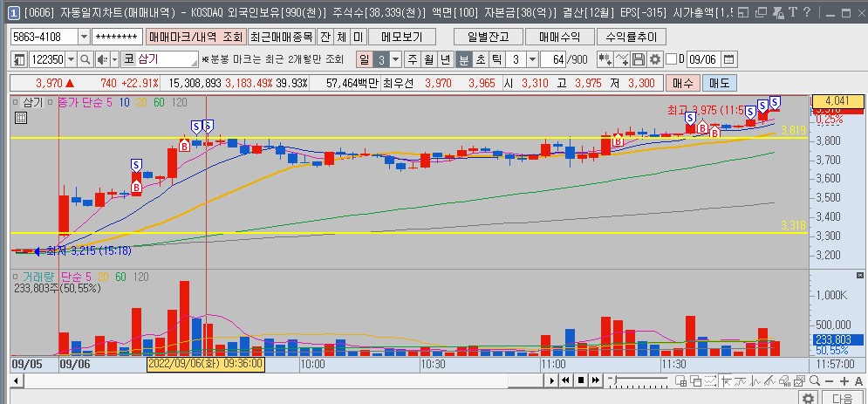The height and width of the screenshot is (404, 868).
Task: Click the blue 매도 sell button
Action: pos(719,84)
